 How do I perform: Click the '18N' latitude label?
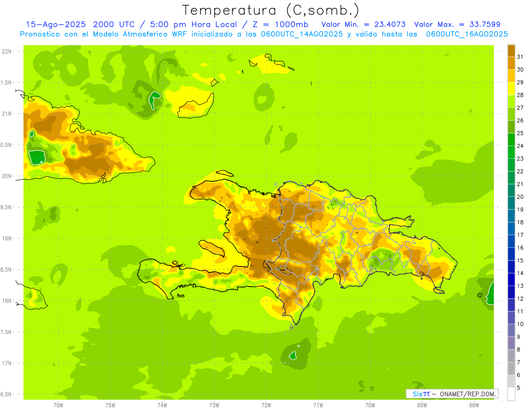click(x=7, y=301)
